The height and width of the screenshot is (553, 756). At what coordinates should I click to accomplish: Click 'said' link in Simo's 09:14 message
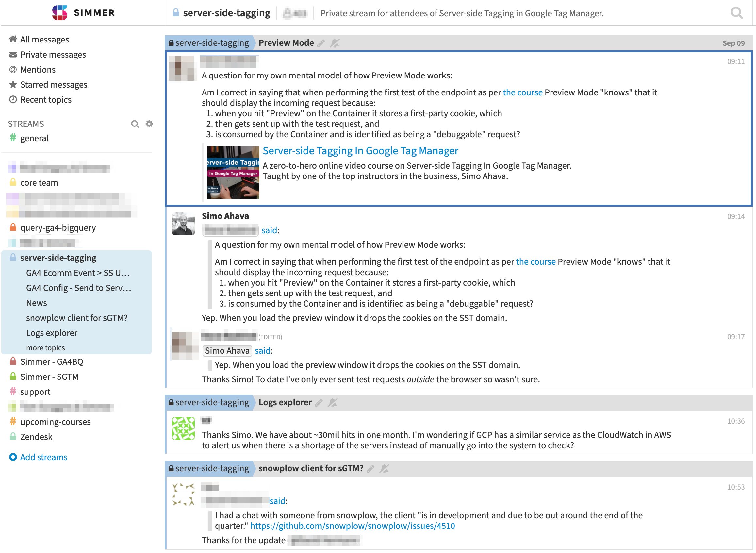click(269, 231)
